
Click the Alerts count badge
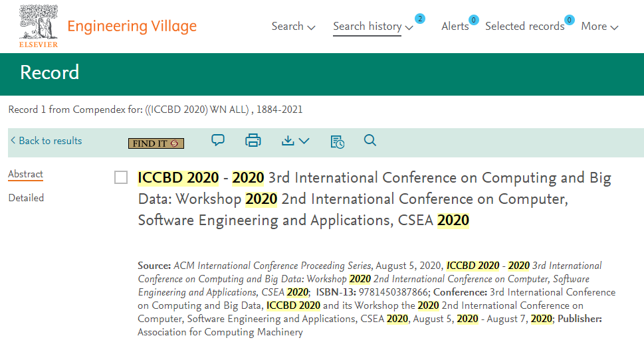tap(474, 20)
